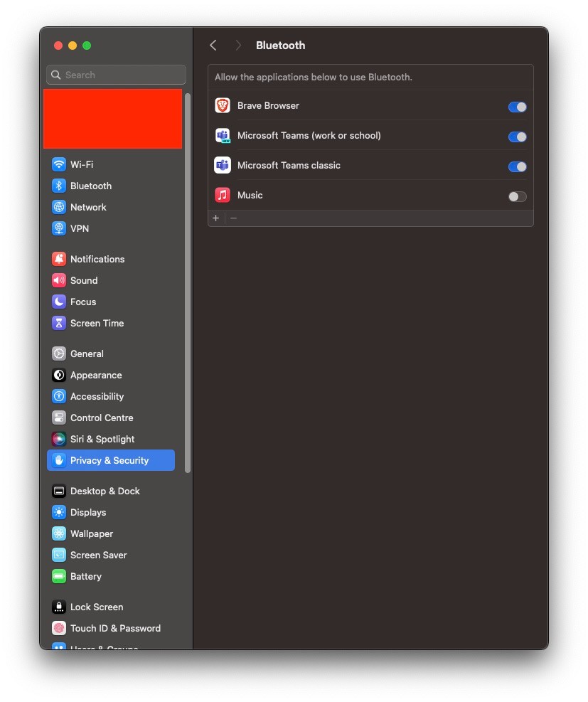Click the Desktop & Dock icon
Screen dimensions: 588x702
(x=58, y=491)
